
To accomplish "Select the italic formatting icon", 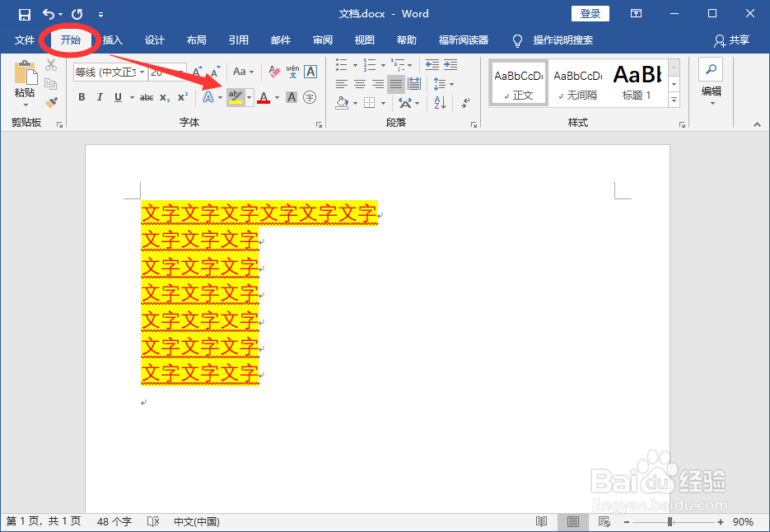I will [x=100, y=97].
